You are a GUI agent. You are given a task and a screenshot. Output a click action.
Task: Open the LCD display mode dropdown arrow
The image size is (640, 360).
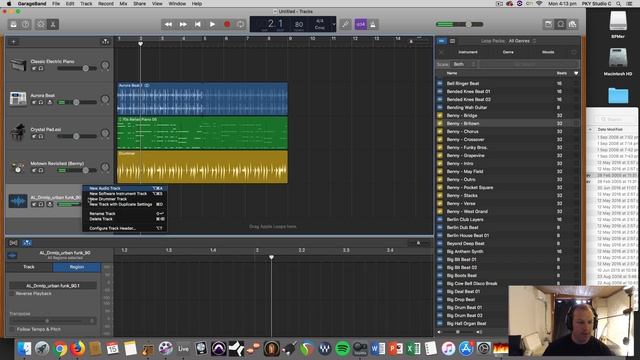click(334, 24)
